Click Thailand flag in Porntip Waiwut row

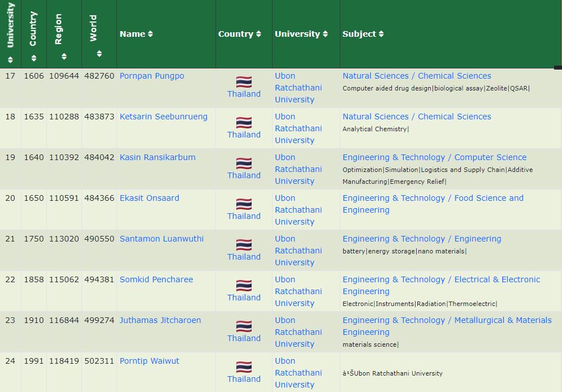(x=244, y=367)
